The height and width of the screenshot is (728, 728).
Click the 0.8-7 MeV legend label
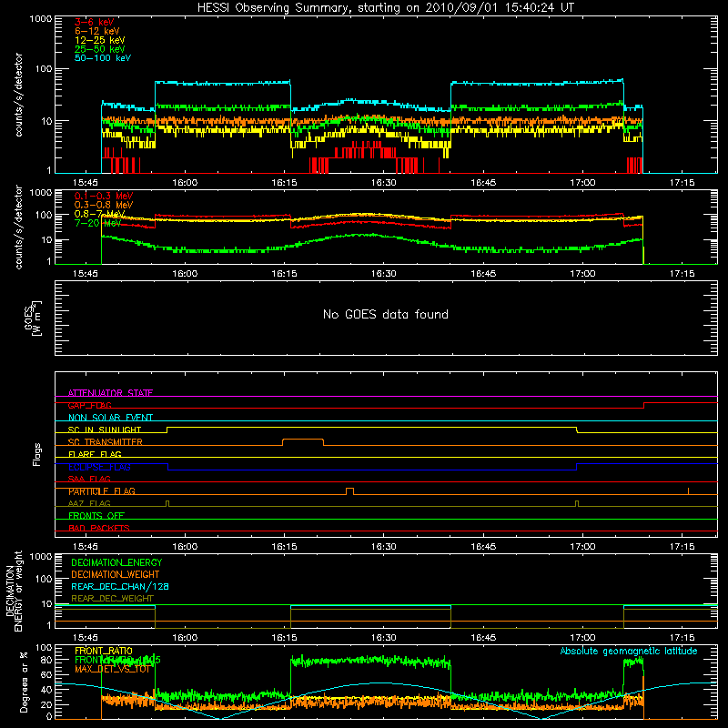(100, 214)
